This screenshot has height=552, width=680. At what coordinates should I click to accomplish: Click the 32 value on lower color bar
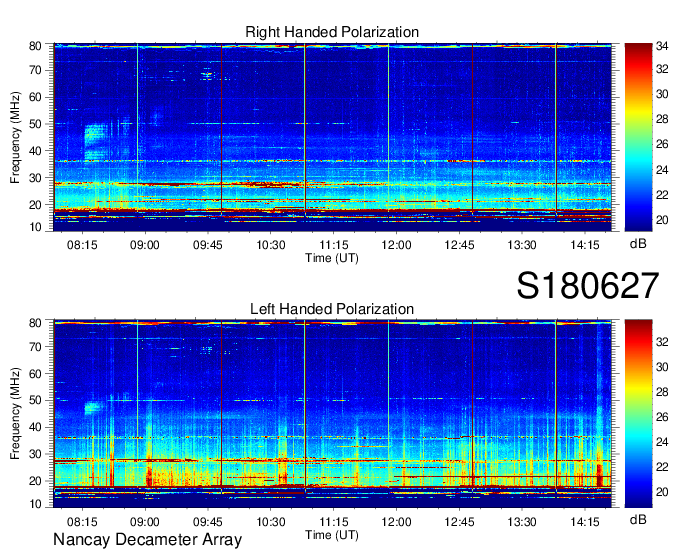[x=662, y=342]
